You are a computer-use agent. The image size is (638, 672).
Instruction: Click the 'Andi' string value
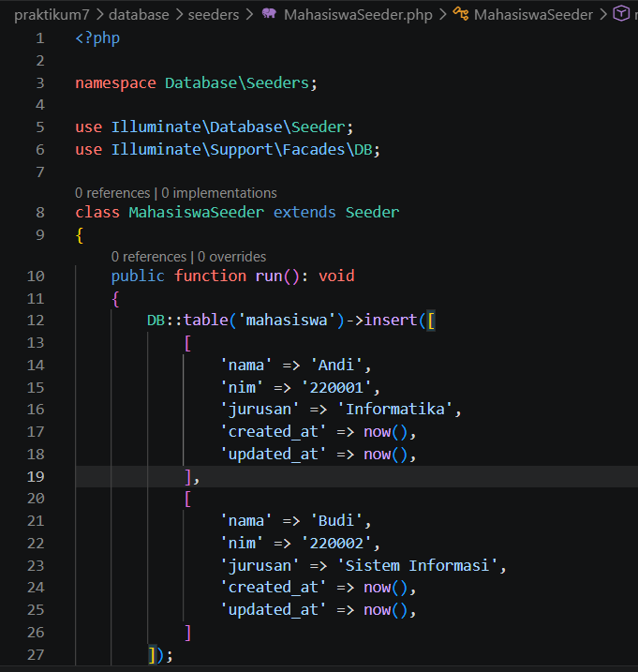click(336, 365)
